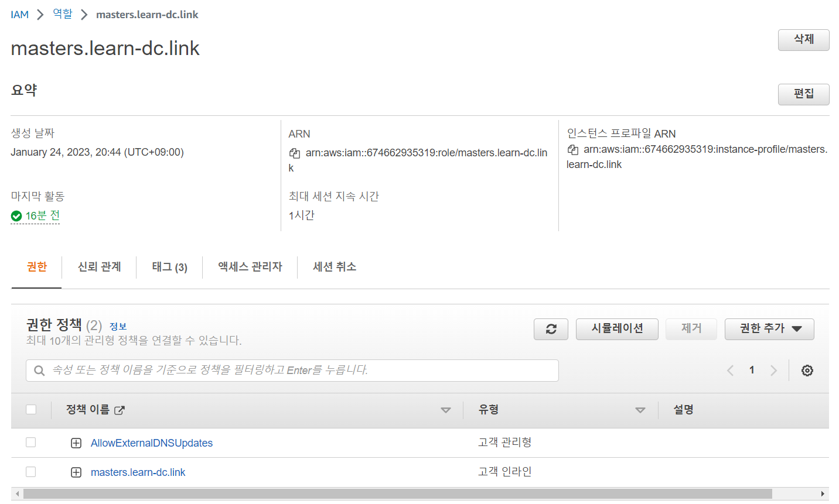Open the 태그 (3) tab
This screenshot has height=504, width=839.
[169, 267]
